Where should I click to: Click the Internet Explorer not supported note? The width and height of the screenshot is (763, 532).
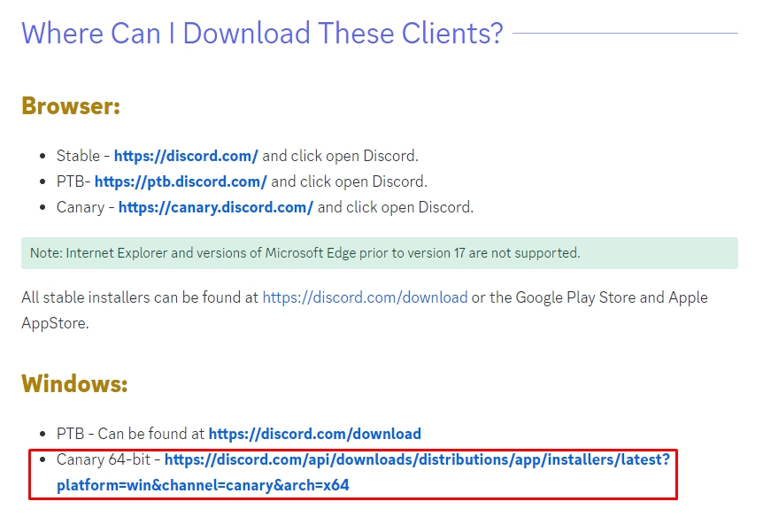380,253
